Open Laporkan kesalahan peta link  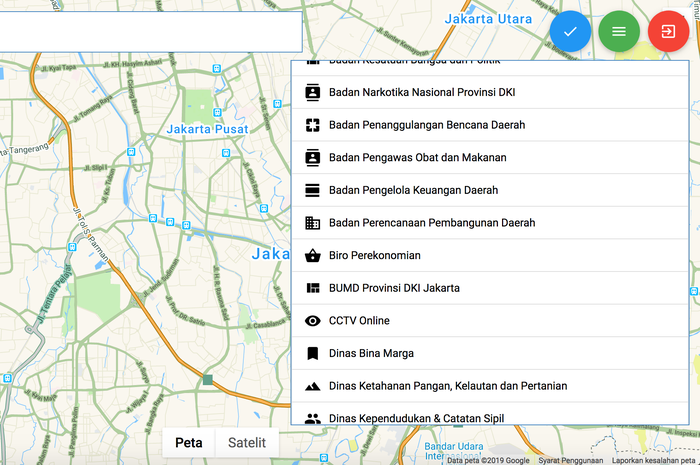pyautogui.click(x=653, y=460)
